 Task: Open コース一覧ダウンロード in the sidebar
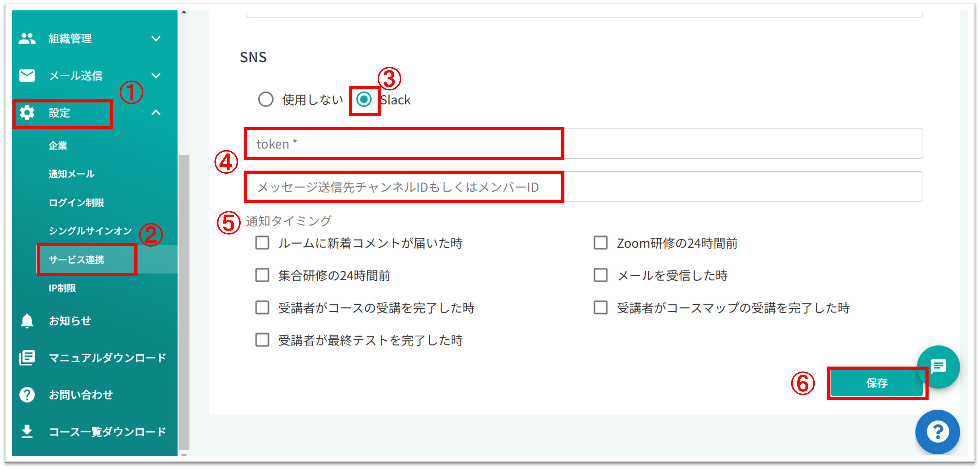(x=107, y=431)
